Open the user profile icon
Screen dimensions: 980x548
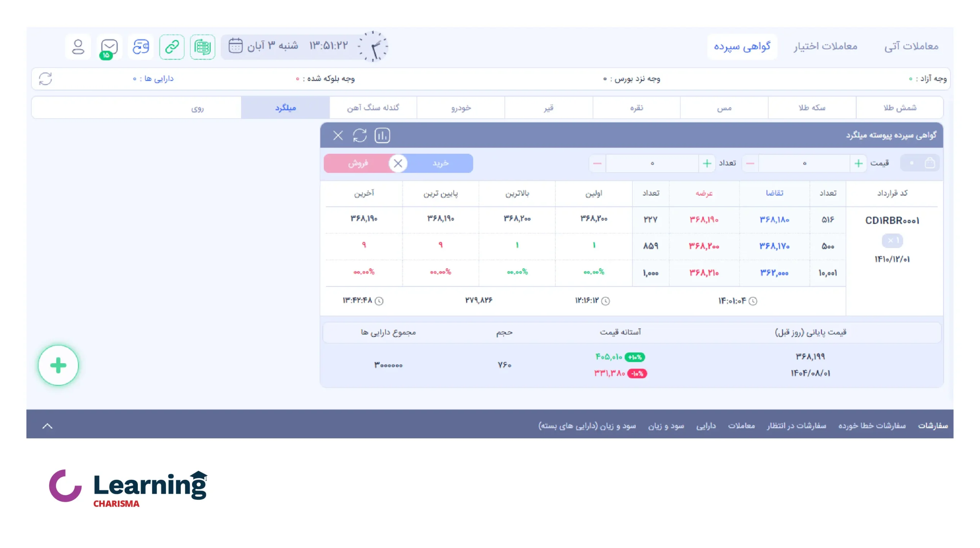point(78,47)
